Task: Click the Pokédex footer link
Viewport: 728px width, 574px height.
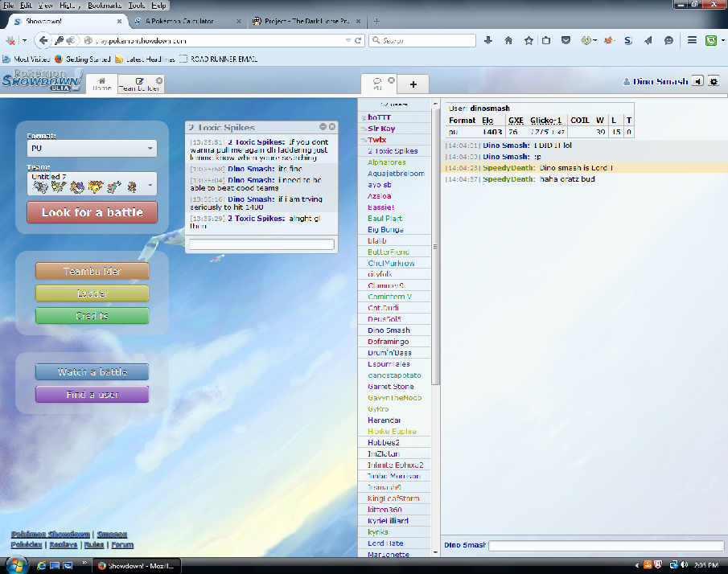Action: [x=27, y=545]
